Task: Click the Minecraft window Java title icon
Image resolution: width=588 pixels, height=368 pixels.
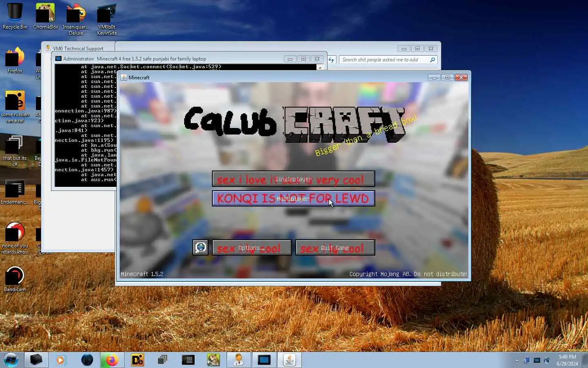Action: click(x=123, y=77)
